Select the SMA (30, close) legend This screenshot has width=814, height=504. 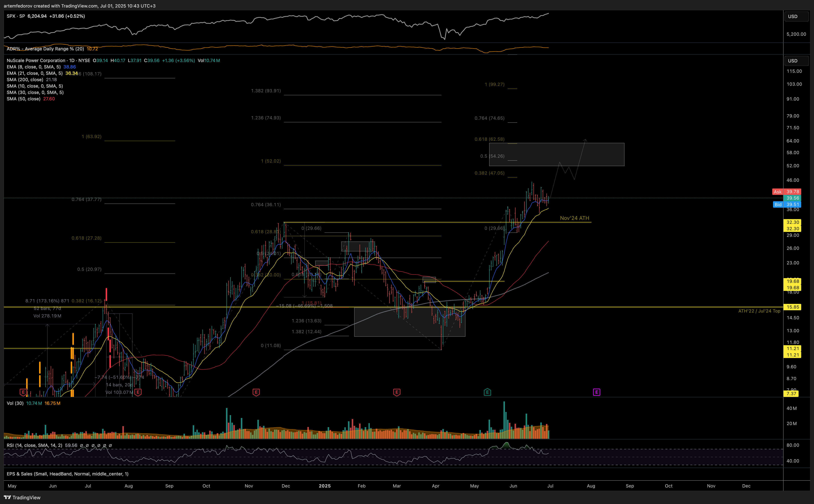pyautogui.click(x=35, y=92)
